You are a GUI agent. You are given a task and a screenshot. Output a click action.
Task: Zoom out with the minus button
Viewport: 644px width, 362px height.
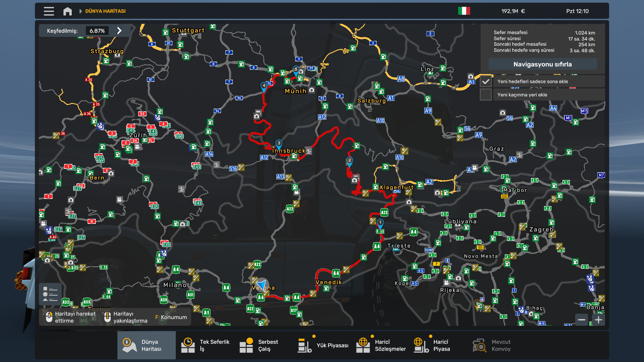point(582,320)
